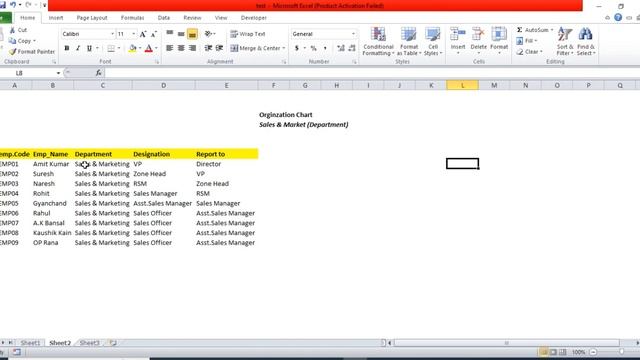Click Undo in quick access toolbar
Image resolution: width=640 pixels, height=360 pixels.
(13, 4)
